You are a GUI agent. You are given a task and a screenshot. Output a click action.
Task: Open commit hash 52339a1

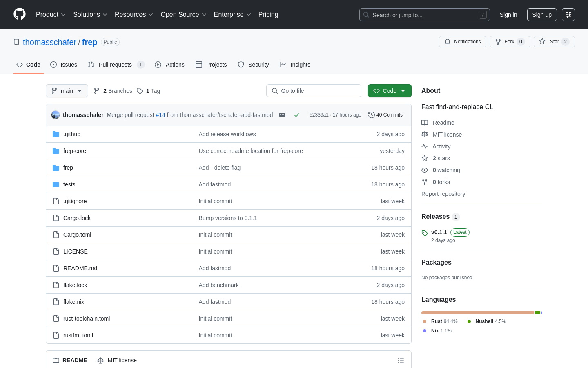319,115
